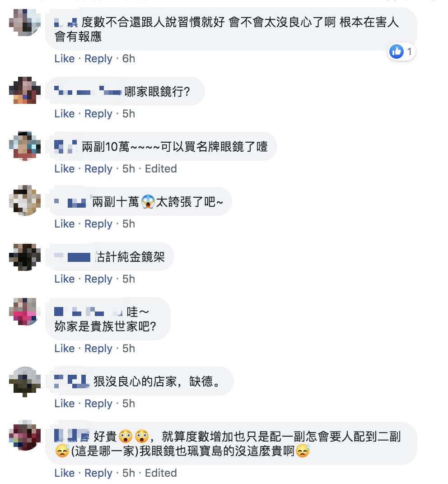Screen dimensions: 448x484
Task: Open avatar beside 兩副十萬 太誇張了吧 comment
Action: (x=25, y=200)
